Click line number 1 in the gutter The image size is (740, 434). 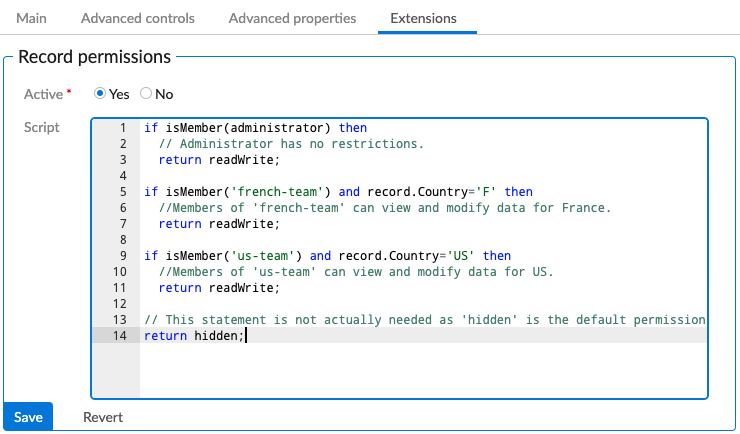coord(122,128)
